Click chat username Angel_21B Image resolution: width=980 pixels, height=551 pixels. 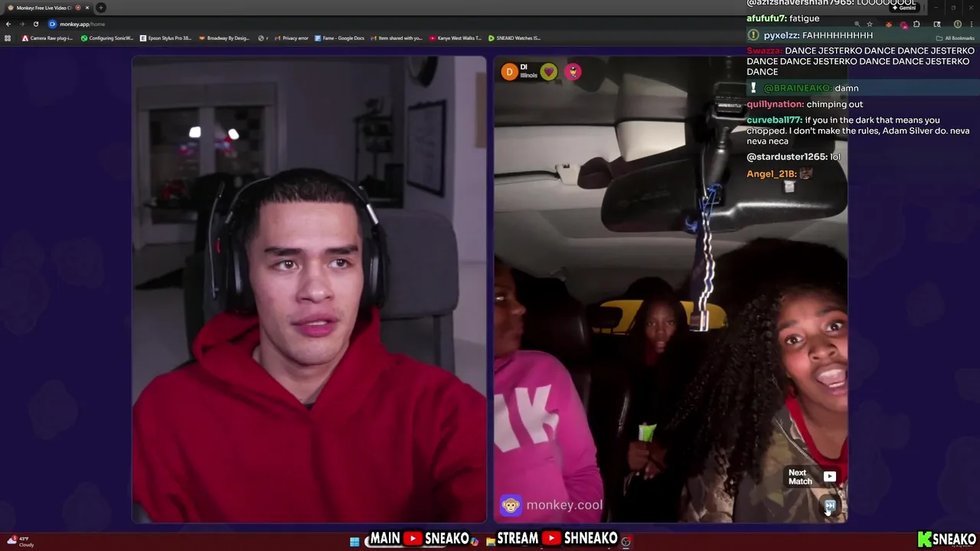772,174
